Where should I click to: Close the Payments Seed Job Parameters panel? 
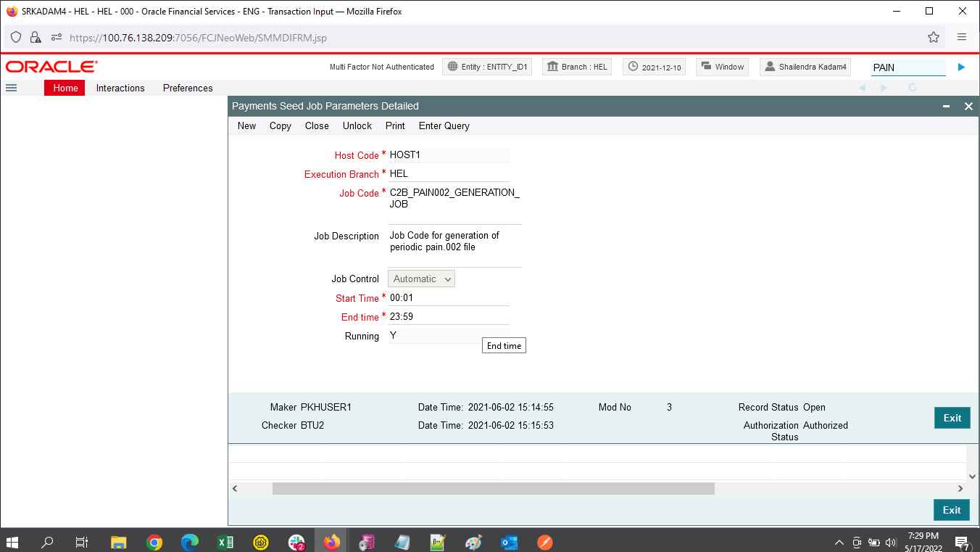(968, 106)
